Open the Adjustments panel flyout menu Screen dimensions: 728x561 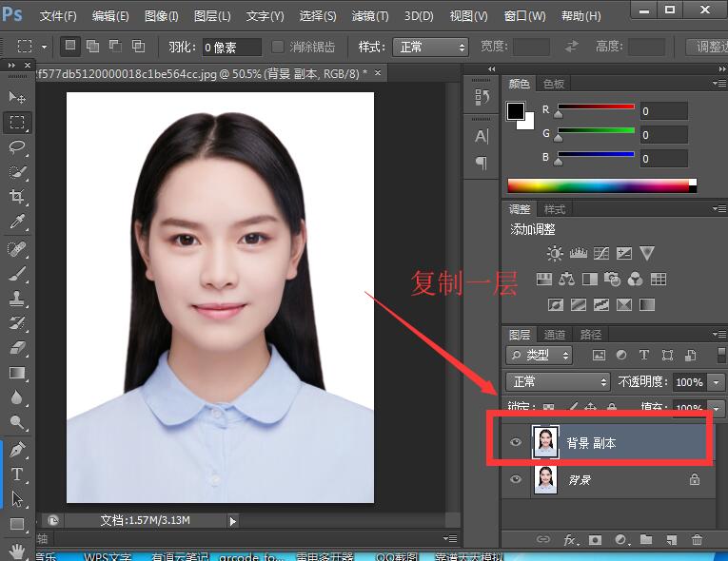[719, 209]
